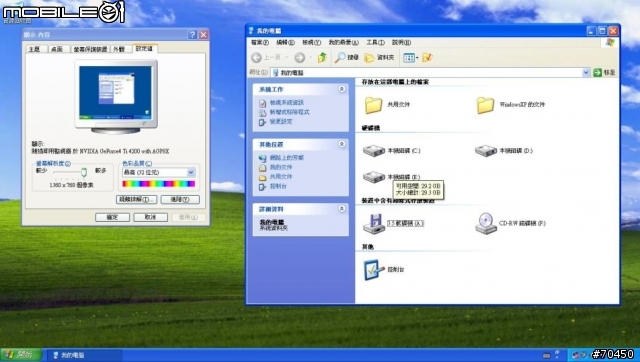Open the File (檔案) menu
Viewport: 640px width, 362px height.
[260, 42]
